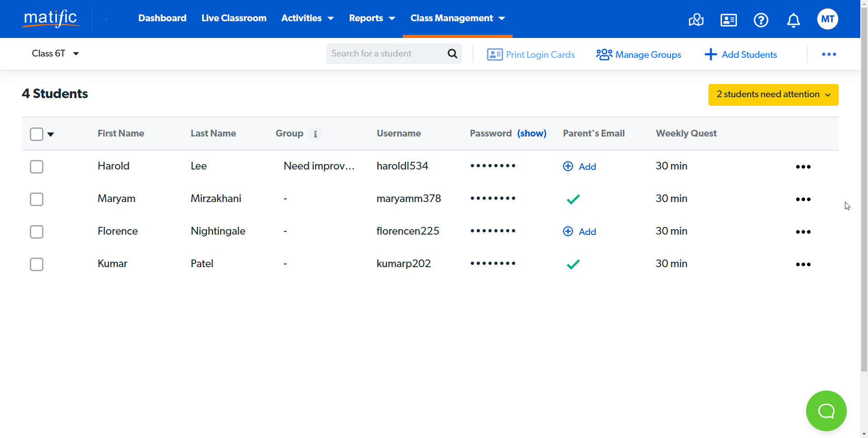868x438 pixels.
Task: Click the map icon in top bar
Action: click(696, 20)
